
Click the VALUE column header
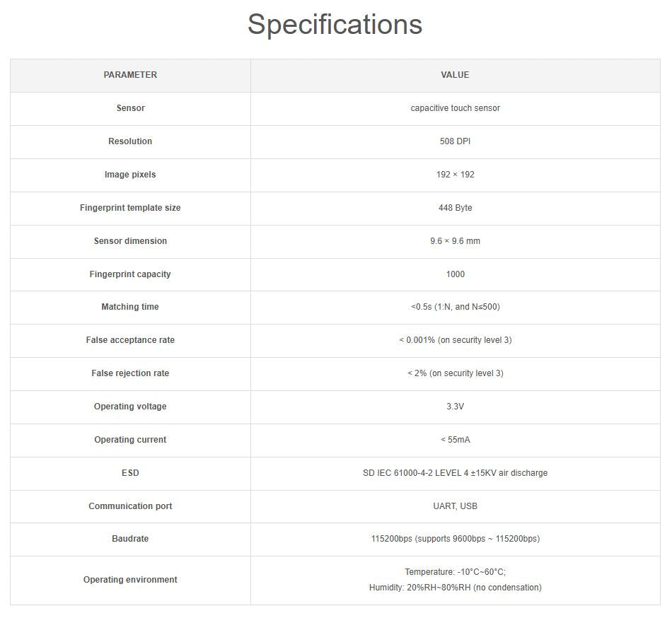tap(455, 75)
